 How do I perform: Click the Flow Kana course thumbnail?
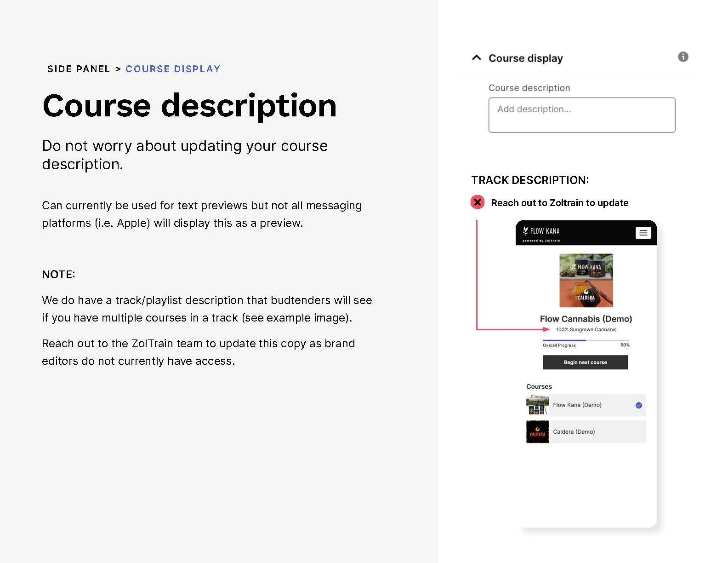[x=537, y=405]
